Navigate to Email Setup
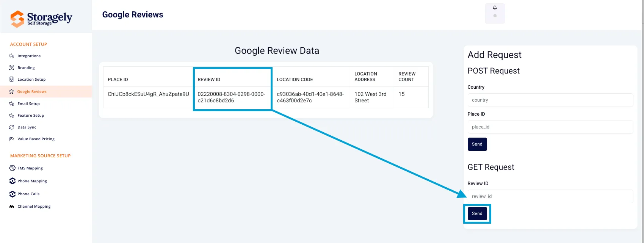Viewport: 644px width, 243px height. click(x=28, y=104)
